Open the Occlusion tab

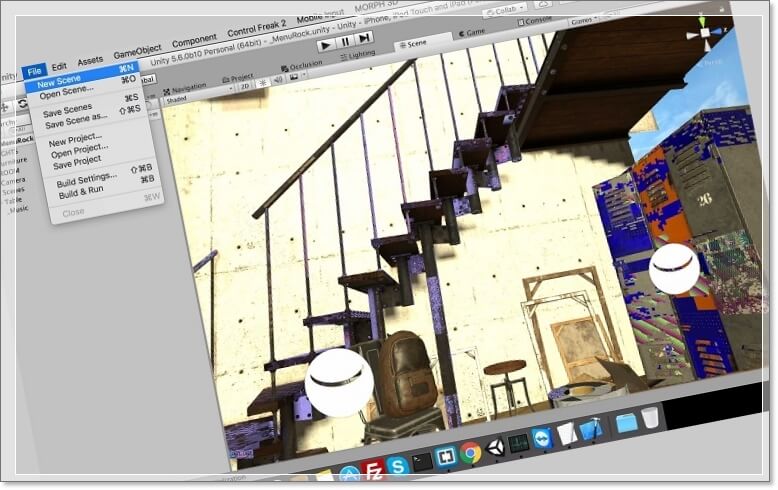pos(302,65)
